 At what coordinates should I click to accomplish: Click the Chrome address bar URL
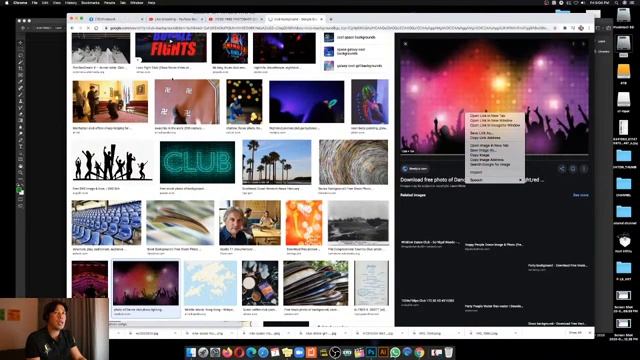coord(327,28)
